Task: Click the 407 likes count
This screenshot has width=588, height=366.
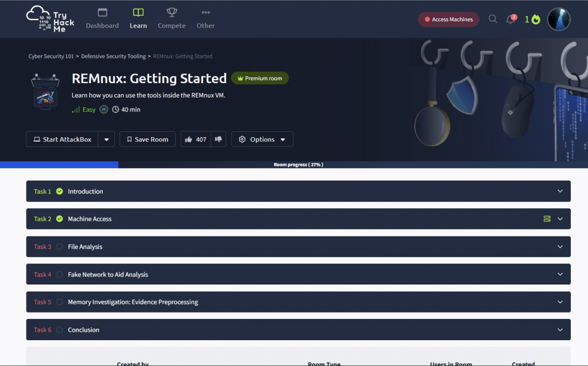Action: (201, 139)
